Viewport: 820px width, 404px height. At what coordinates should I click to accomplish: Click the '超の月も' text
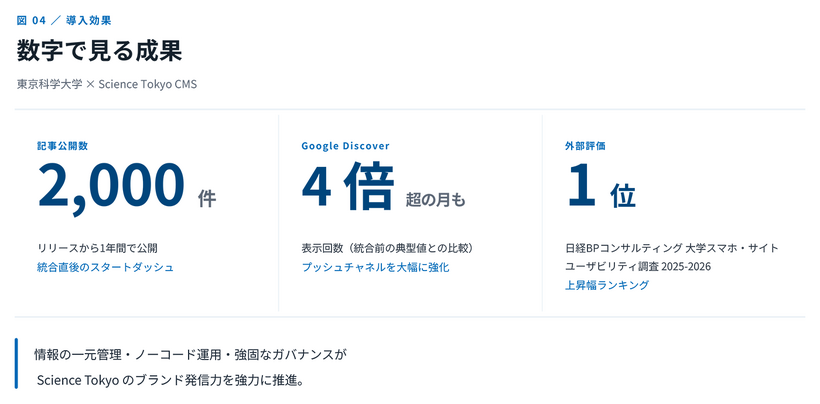tap(435, 200)
